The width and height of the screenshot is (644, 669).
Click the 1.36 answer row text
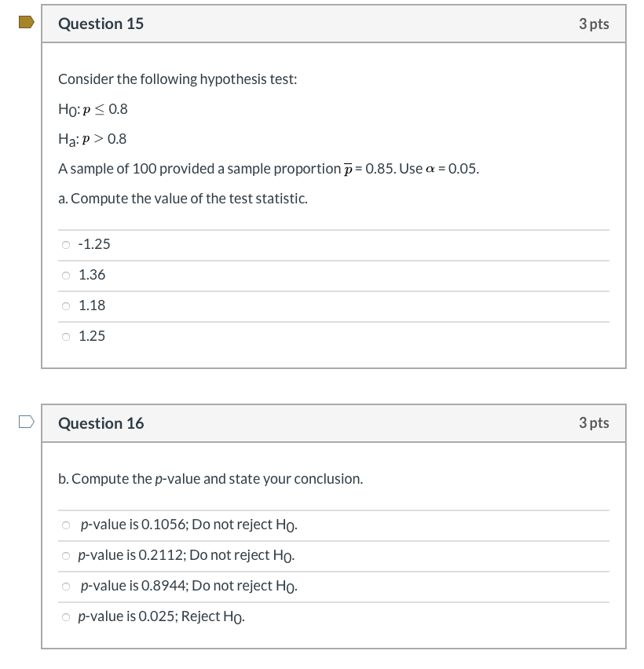coord(90,275)
